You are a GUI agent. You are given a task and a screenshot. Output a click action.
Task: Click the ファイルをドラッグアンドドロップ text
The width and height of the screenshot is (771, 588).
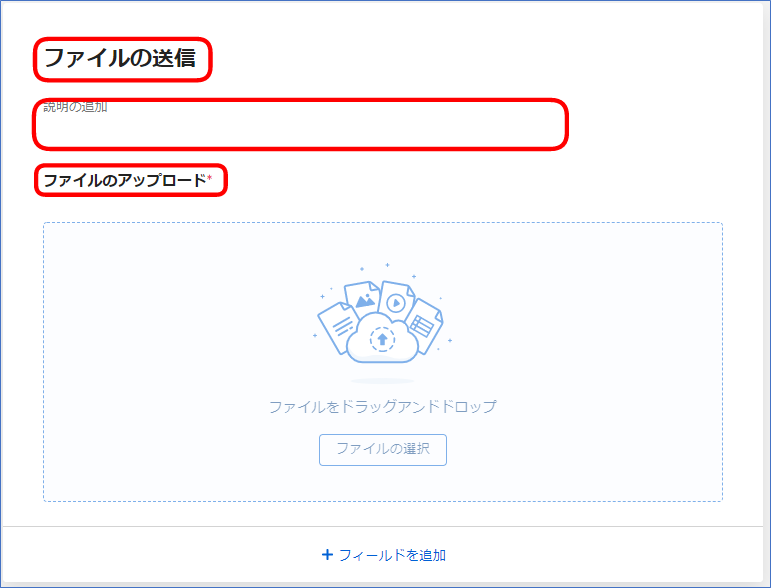(x=383, y=407)
